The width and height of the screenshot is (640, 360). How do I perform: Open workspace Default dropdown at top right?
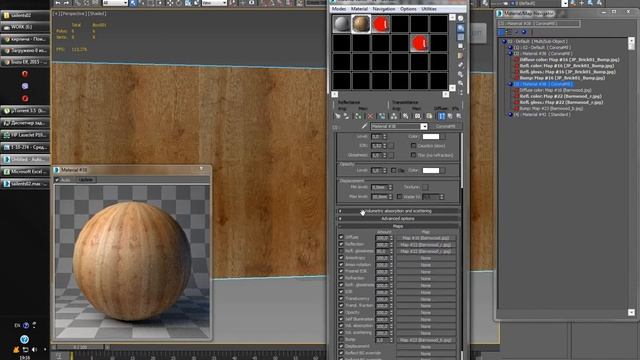point(564,3)
